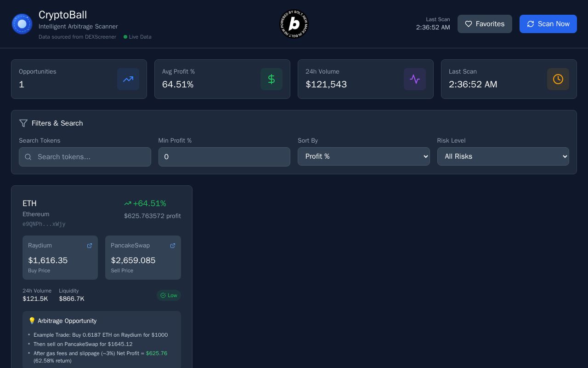Open Raydium external link icon

90,246
